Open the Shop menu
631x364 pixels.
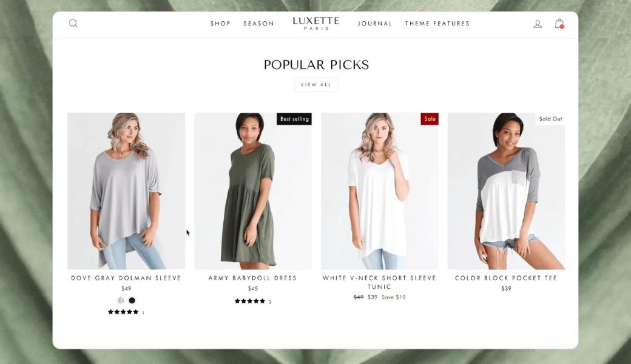click(220, 24)
